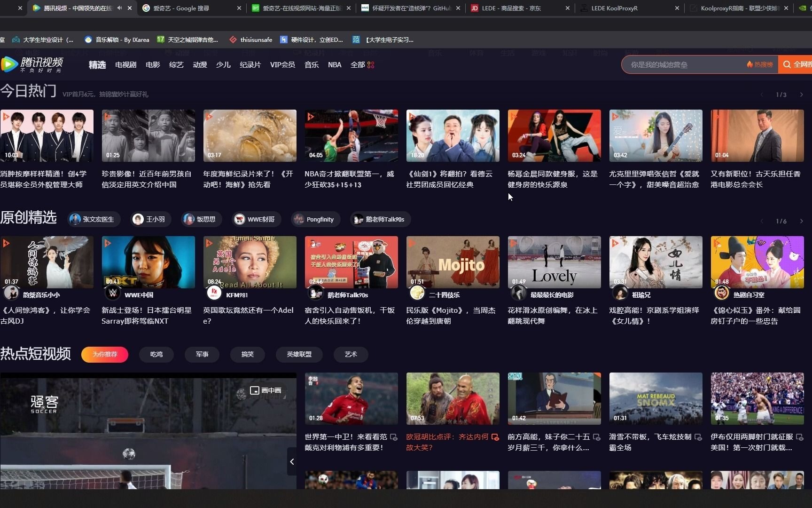The width and height of the screenshot is (812, 508).
Task: Click the Tencent Video logo
Action: pyautogui.click(x=32, y=64)
